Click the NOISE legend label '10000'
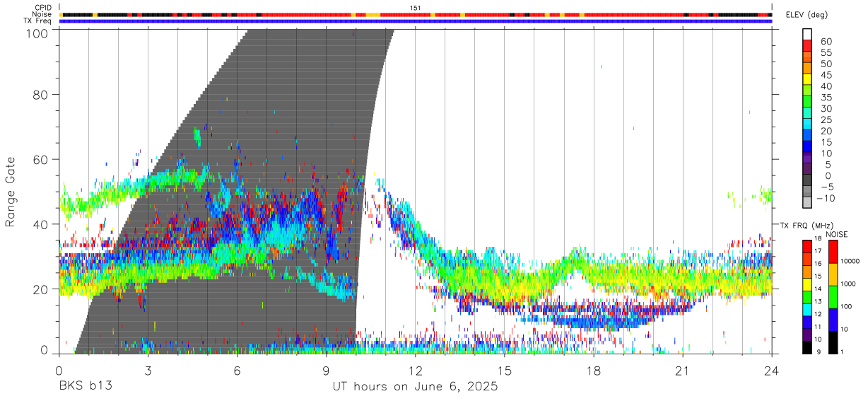 850,262
